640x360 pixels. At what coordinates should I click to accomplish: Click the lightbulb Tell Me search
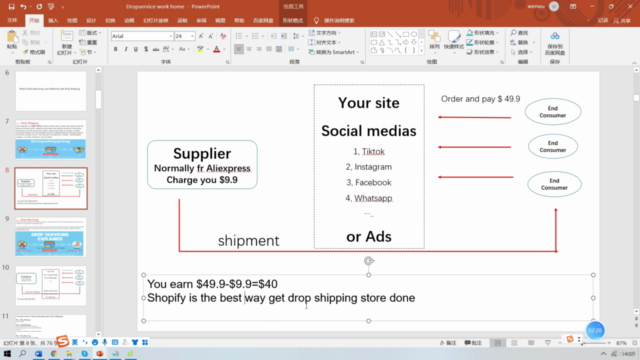[316, 20]
